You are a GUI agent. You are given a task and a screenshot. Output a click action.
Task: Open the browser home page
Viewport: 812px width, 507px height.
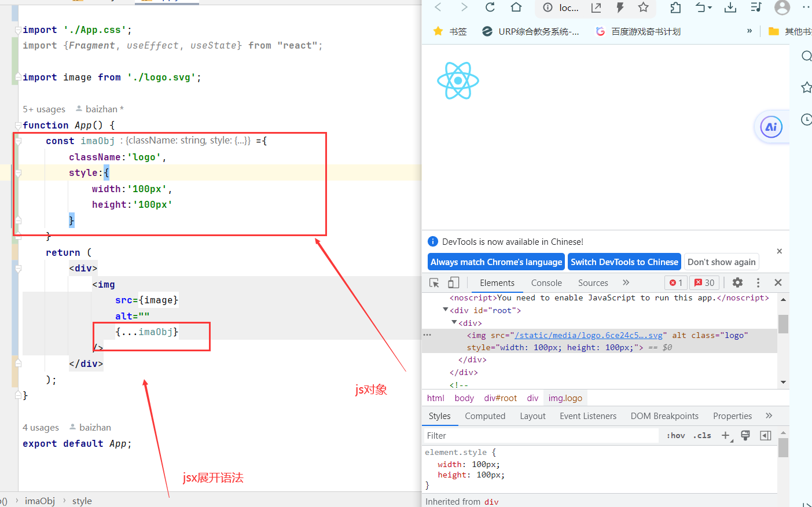point(516,7)
